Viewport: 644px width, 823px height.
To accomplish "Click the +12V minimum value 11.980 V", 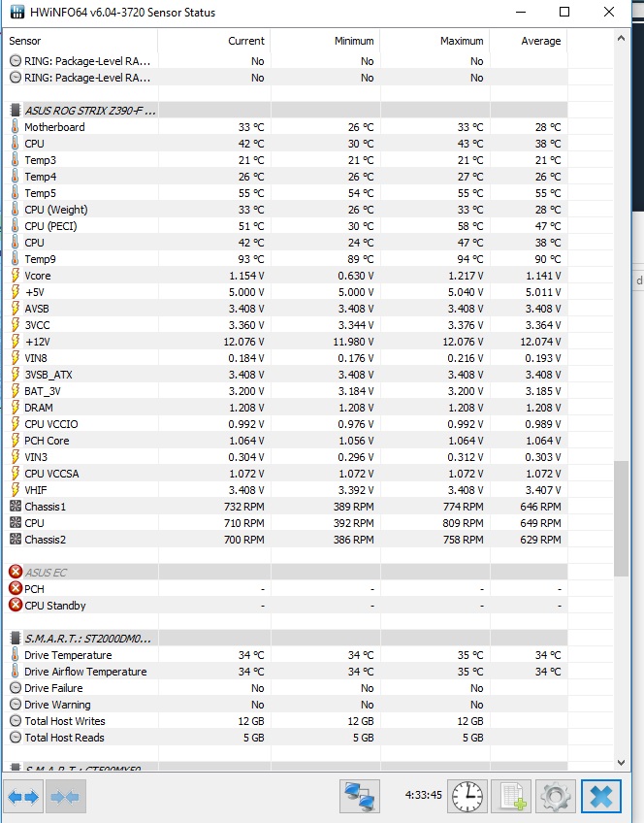I will point(353,342).
